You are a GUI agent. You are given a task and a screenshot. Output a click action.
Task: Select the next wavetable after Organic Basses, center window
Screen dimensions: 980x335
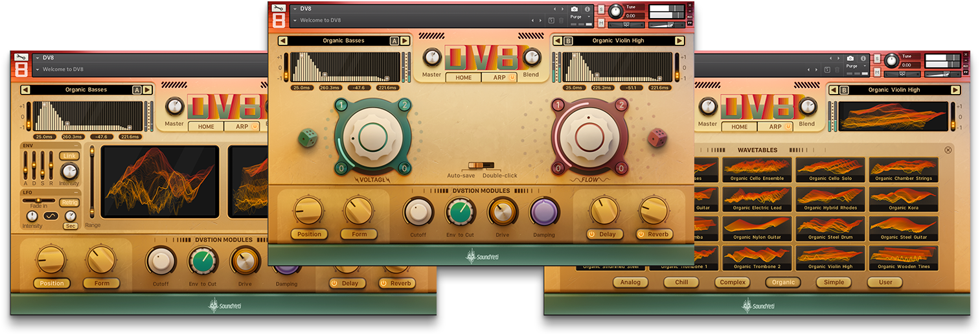coord(404,41)
